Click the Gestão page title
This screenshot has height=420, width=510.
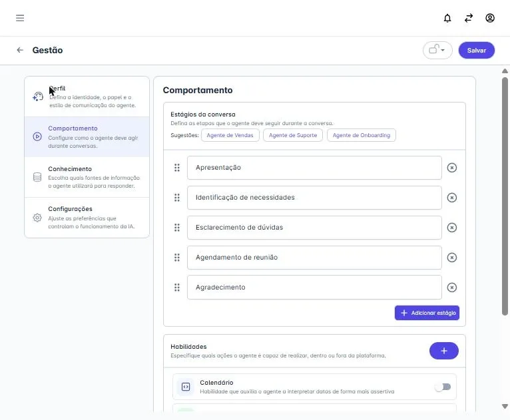(x=47, y=50)
